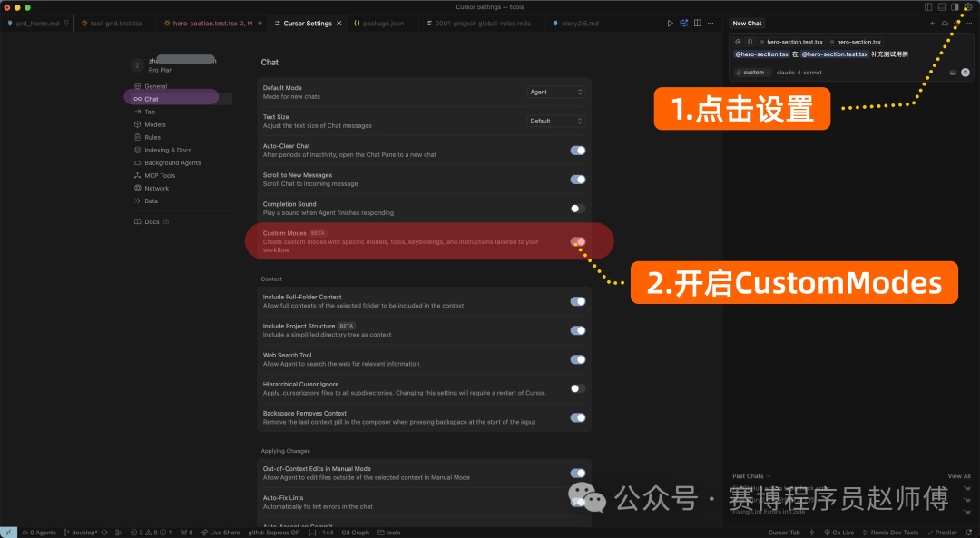980x538 pixels.
Task: Open Remix Dev Tools from status bar
Action: [x=891, y=533]
